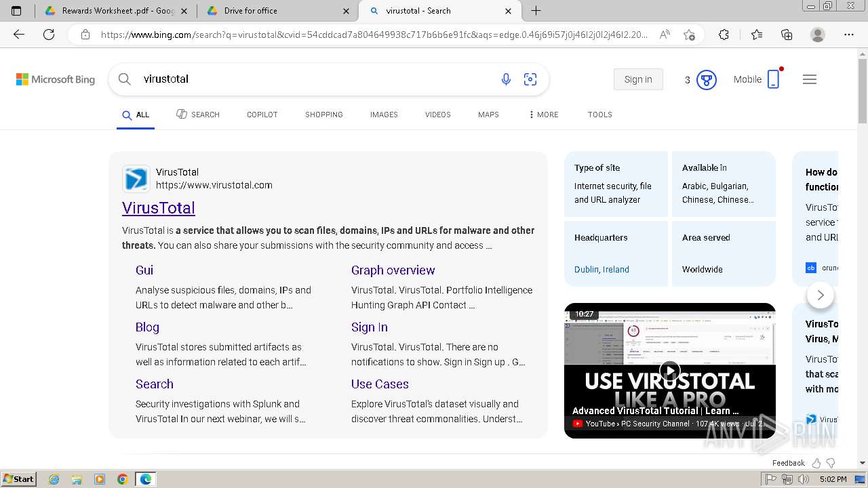868x488 pixels.
Task: Click the Sign in button
Action: point(638,79)
